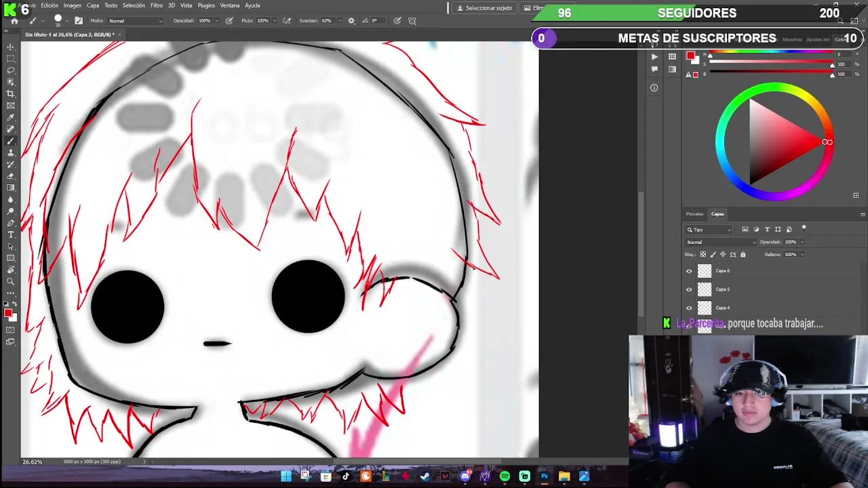Toggle lock position for layer
Screen dimensions: 868x488
point(723,255)
